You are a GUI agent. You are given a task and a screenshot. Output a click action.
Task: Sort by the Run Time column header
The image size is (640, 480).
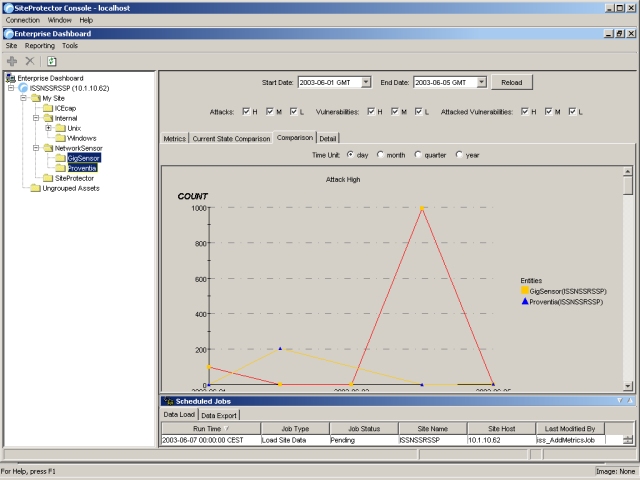click(211, 429)
